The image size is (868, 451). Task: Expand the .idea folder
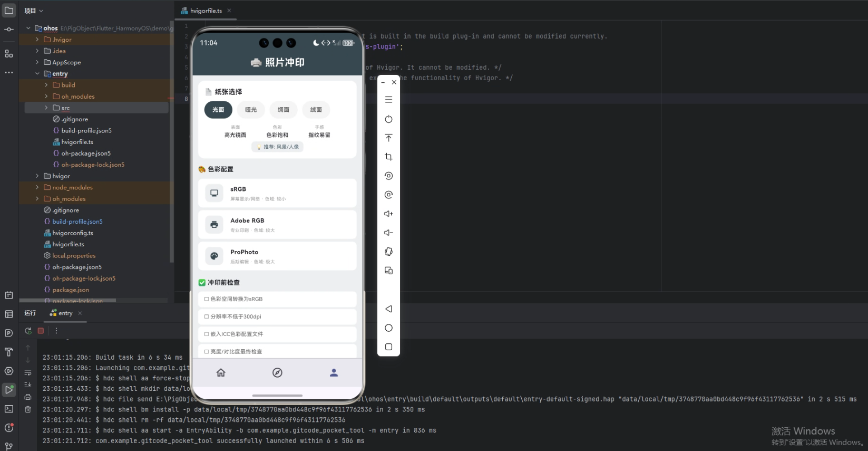coord(37,51)
